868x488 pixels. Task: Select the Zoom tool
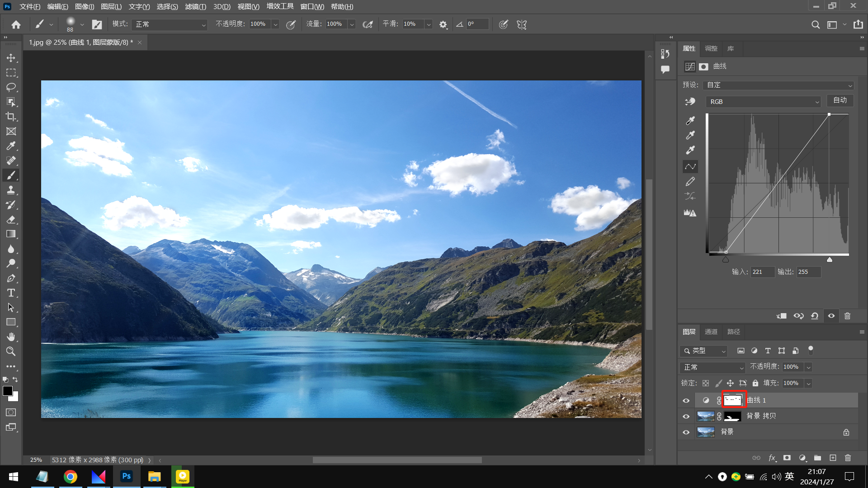coord(11,352)
